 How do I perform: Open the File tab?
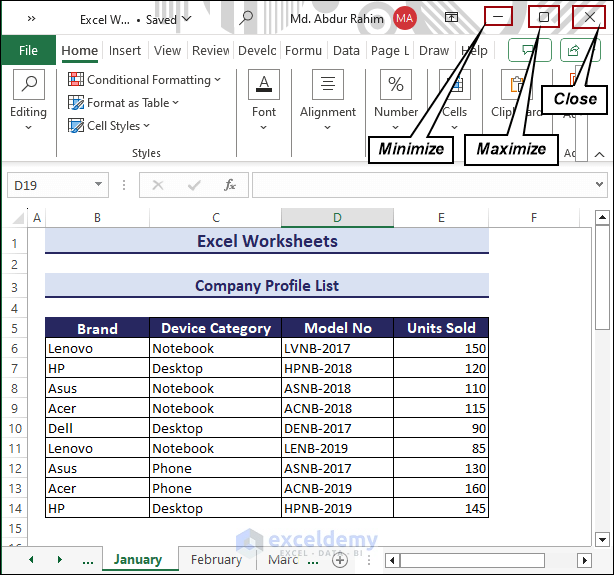pyautogui.click(x=28, y=50)
